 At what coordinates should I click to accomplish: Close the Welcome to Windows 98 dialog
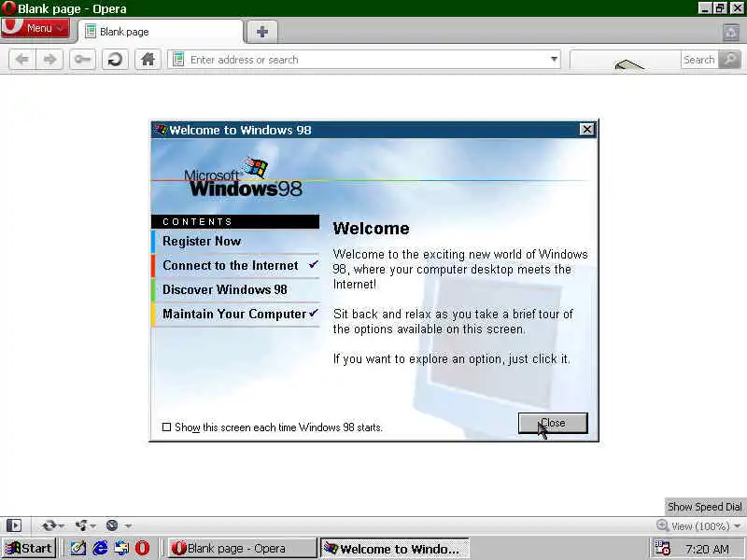point(587,130)
